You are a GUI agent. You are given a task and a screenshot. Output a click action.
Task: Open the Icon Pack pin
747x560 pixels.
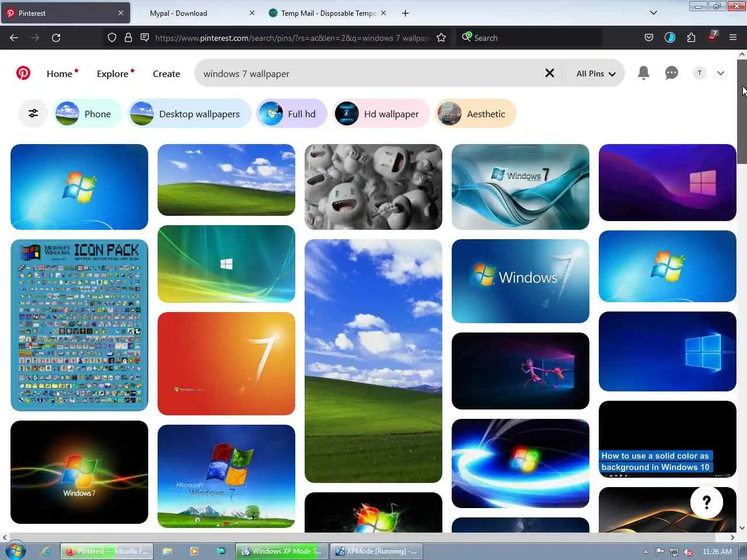(79, 325)
